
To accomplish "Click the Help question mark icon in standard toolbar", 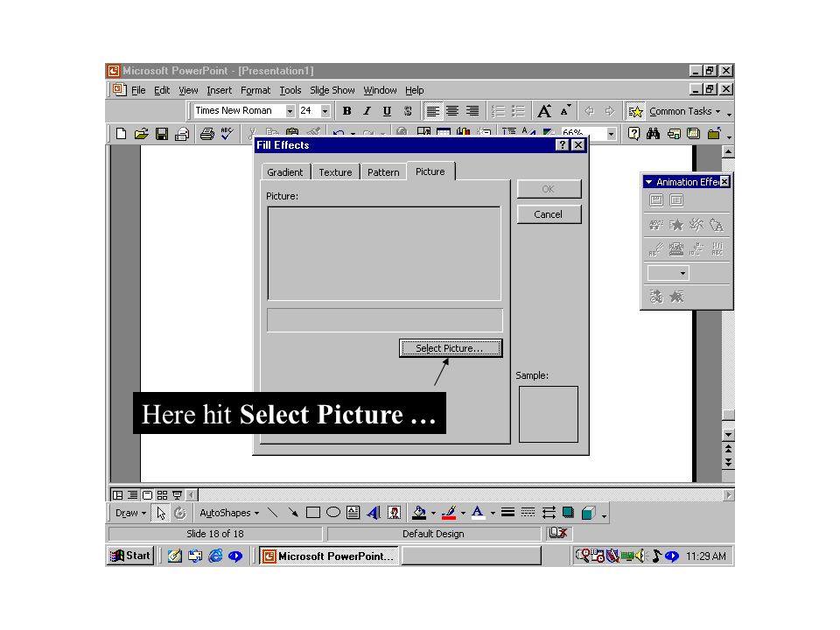I will point(633,133).
